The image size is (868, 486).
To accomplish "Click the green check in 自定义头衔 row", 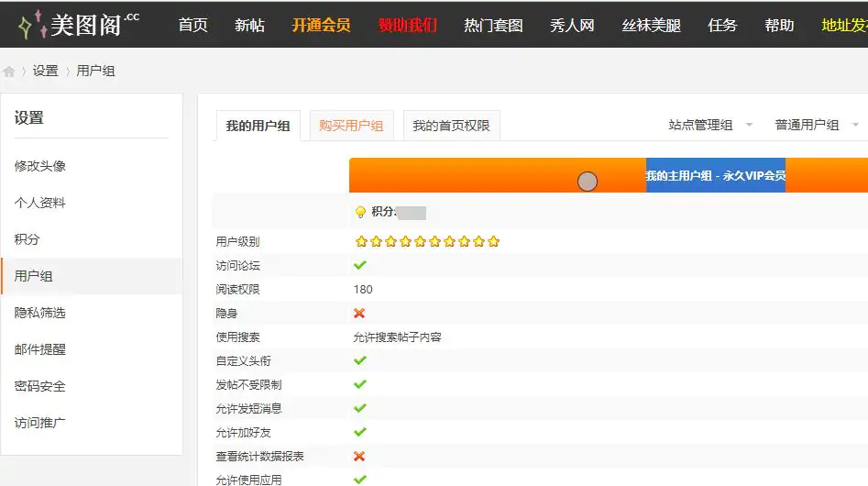I will click(360, 360).
